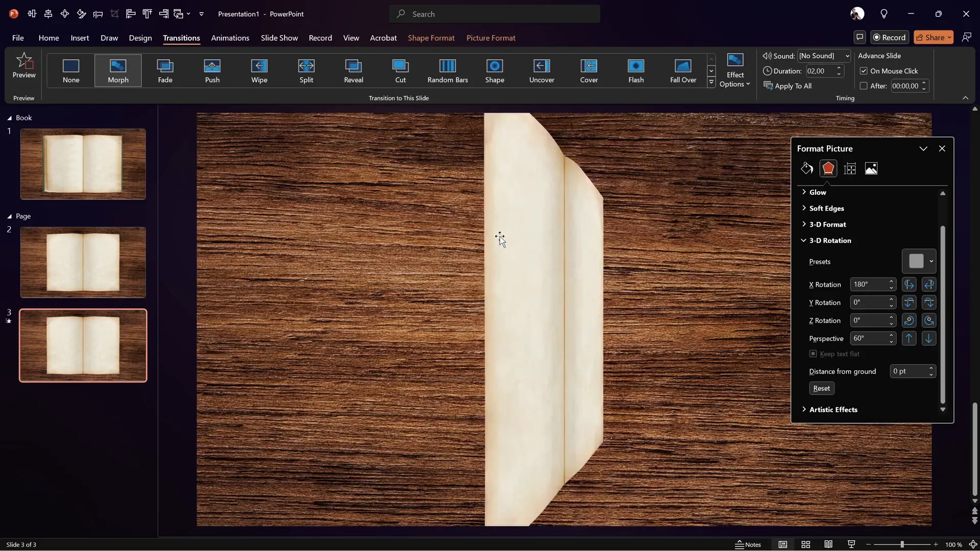The height and width of the screenshot is (551, 980).
Task: Open the Picture Format tab
Action: pos(491,38)
